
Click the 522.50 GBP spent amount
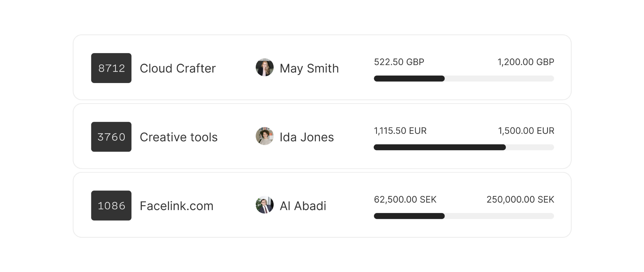(399, 62)
